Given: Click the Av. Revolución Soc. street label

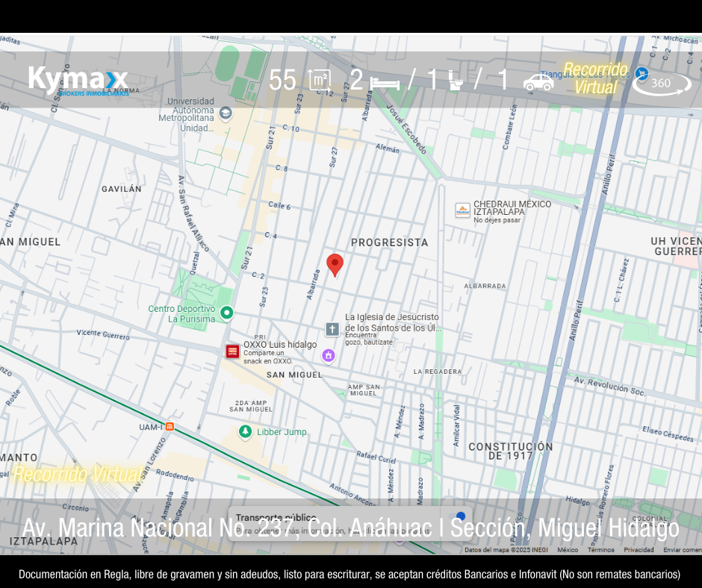Looking at the screenshot, I should click(610, 387).
